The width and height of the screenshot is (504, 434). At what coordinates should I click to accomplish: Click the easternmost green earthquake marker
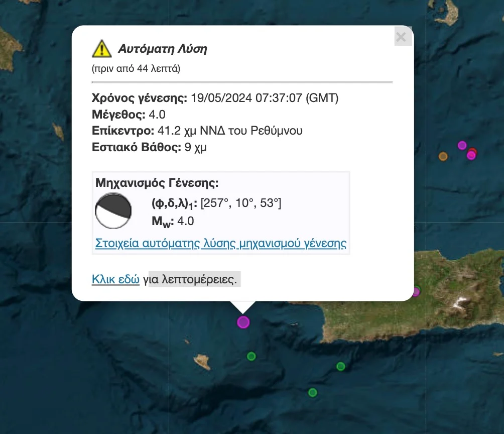coord(340,366)
